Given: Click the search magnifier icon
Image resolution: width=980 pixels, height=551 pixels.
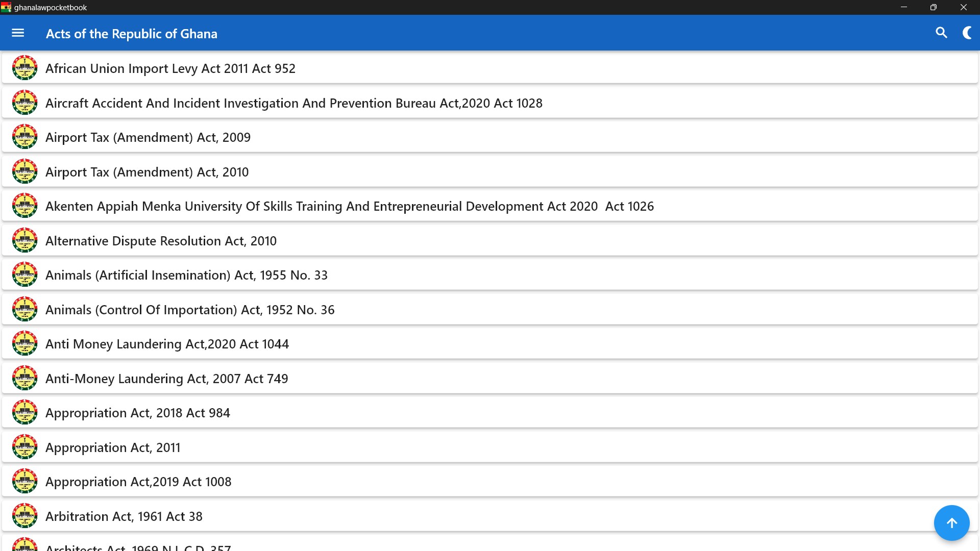Looking at the screenshot, I should (x=941, y=33).
